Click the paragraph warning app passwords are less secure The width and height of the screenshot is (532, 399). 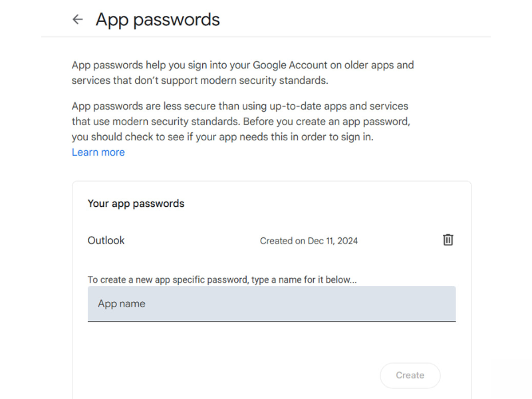[240, 122]
